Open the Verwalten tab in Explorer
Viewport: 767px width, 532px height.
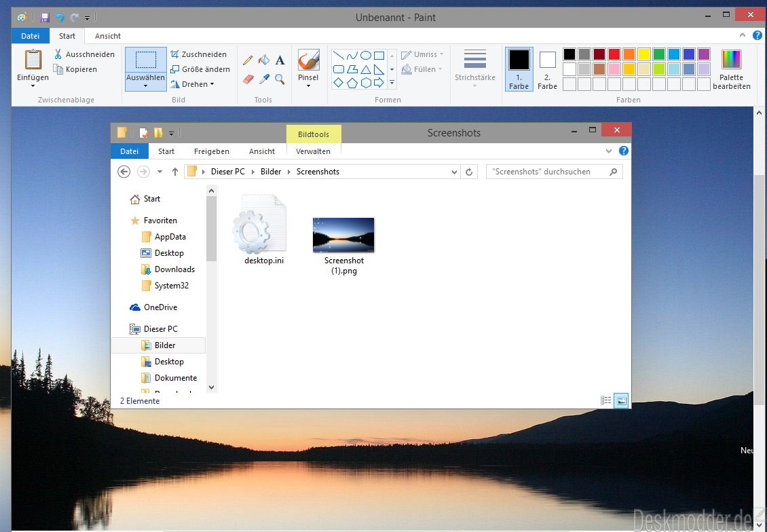(x=313, y=151)
